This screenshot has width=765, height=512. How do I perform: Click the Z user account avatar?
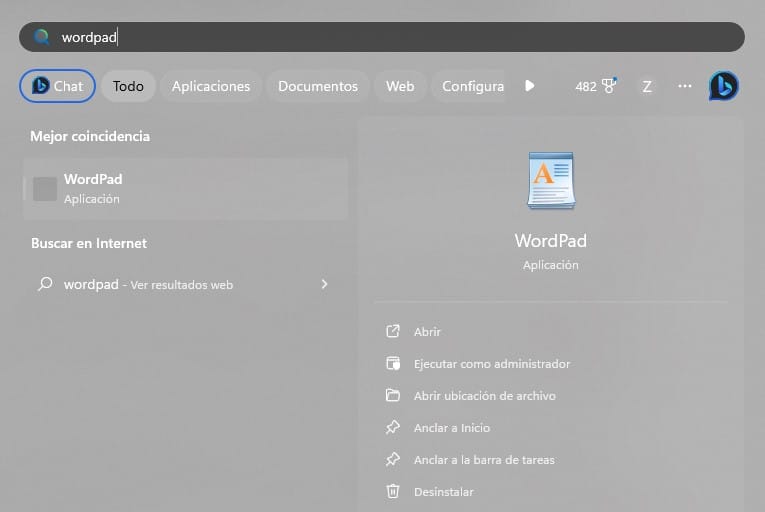pos(647,86)
